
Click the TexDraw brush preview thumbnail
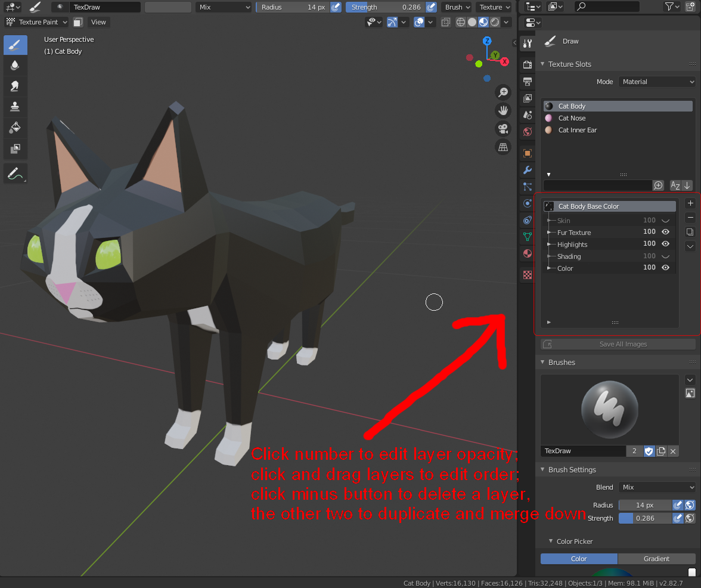610,409
